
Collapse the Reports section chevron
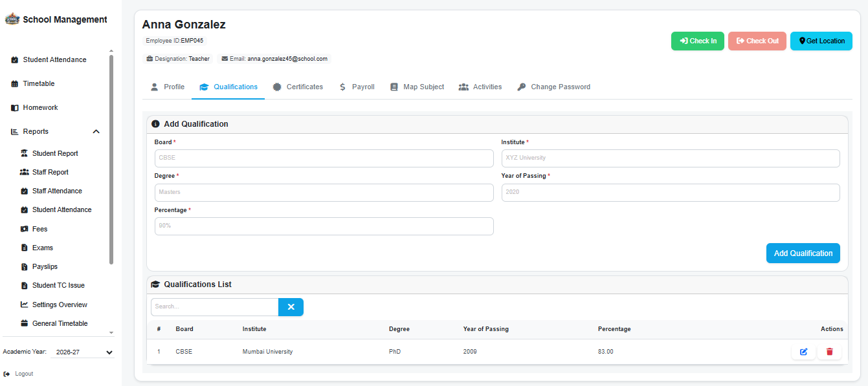[96, 131]
